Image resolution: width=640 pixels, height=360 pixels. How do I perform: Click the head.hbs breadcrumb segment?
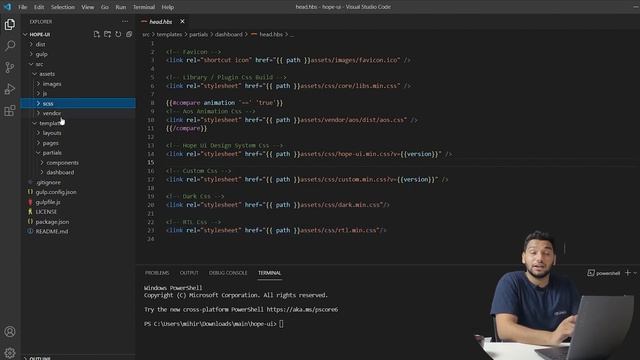point(271,35)
